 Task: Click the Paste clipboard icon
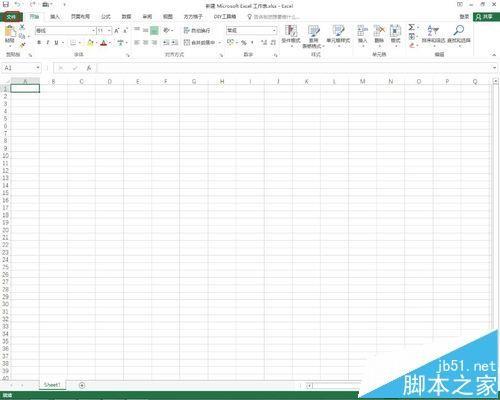[x=10, y=32]
